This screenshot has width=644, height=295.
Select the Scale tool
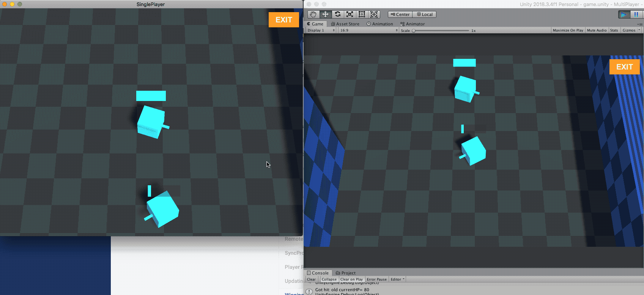[350, 14]
